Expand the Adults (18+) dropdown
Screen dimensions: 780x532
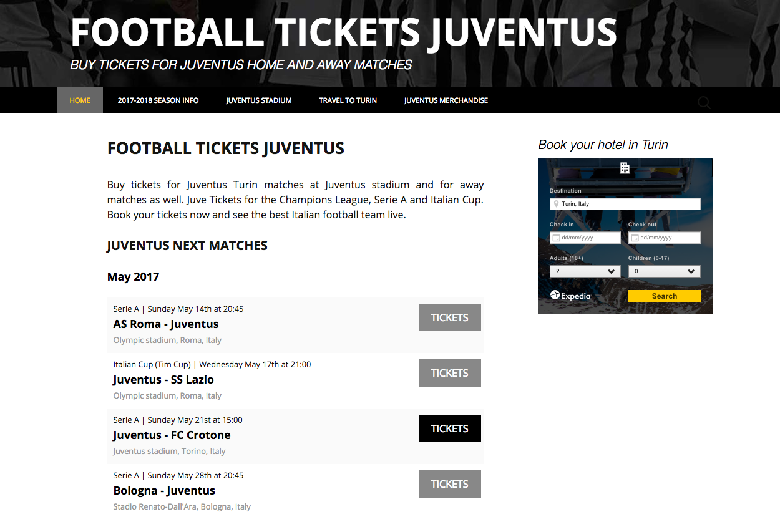(x=585, y=271)
